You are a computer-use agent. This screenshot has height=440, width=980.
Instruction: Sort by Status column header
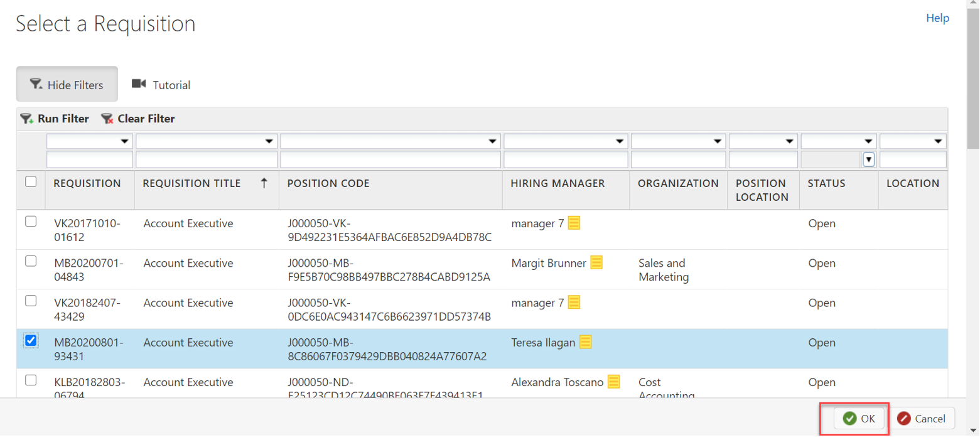tap(826, 183)
